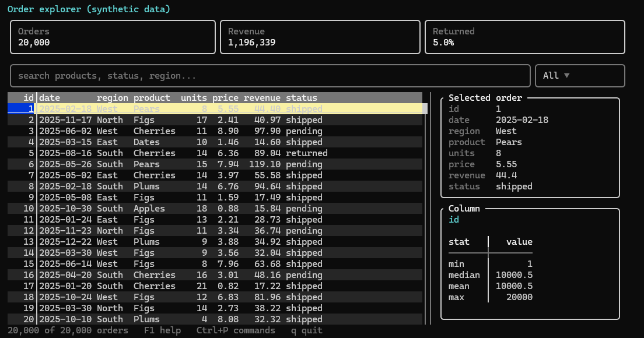Image resolution: width=644 pixels, height=338 pixels.
Task: Click the min row in Column stats
Action: 491,264
